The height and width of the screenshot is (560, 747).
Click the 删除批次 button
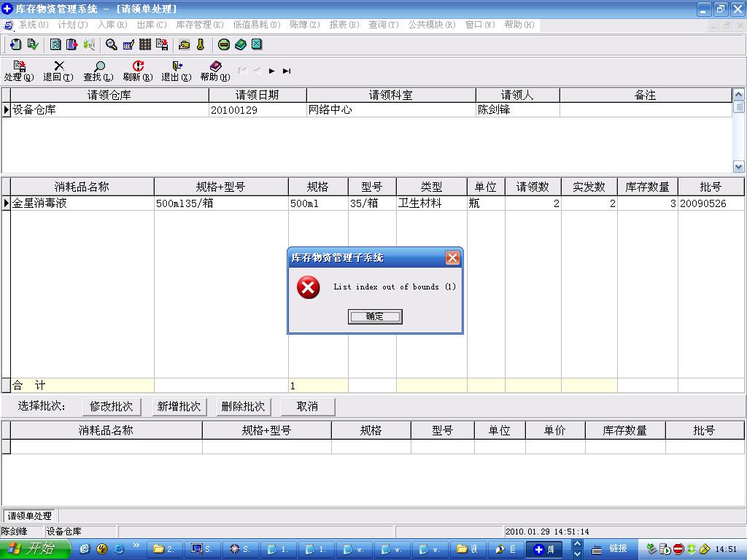coord(244,407)
